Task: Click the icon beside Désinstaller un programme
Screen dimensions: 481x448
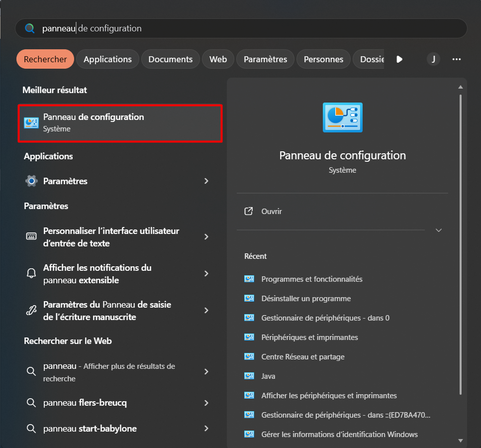Action: tap(249, 298)
